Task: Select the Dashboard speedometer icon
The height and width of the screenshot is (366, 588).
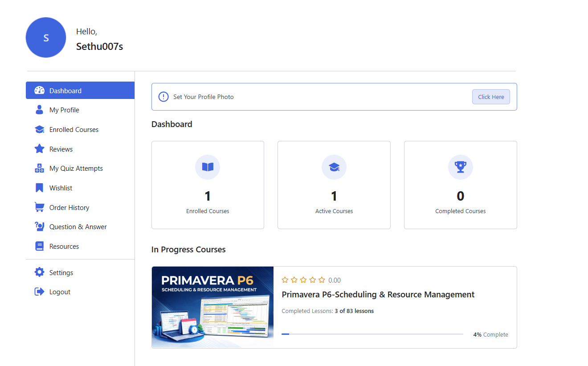Action: click(x=39, y=90)
